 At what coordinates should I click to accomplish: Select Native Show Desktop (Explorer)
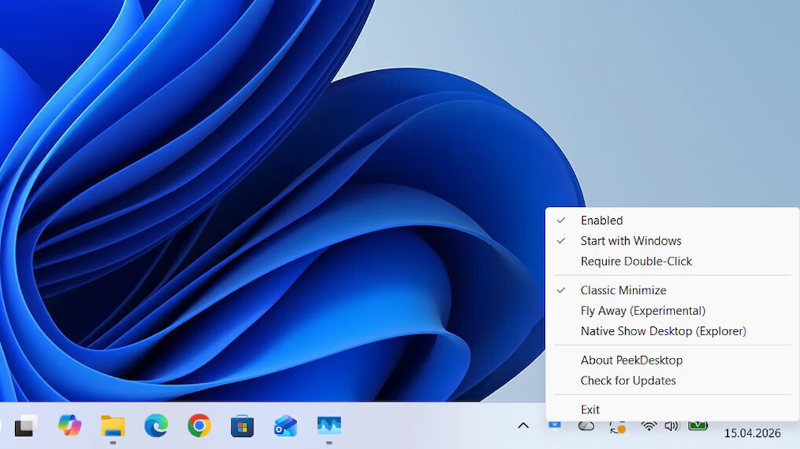(x=663, y=331)
